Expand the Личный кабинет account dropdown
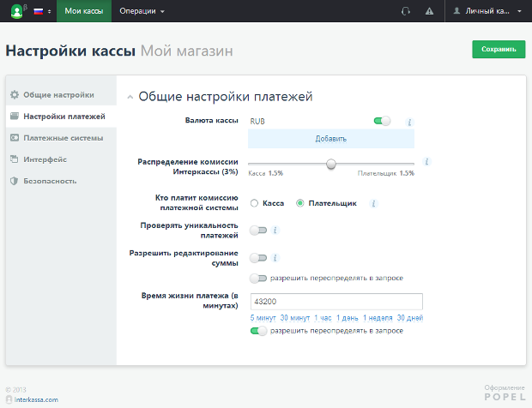Viewport: 532px width, 408px height. click(488, 11)
